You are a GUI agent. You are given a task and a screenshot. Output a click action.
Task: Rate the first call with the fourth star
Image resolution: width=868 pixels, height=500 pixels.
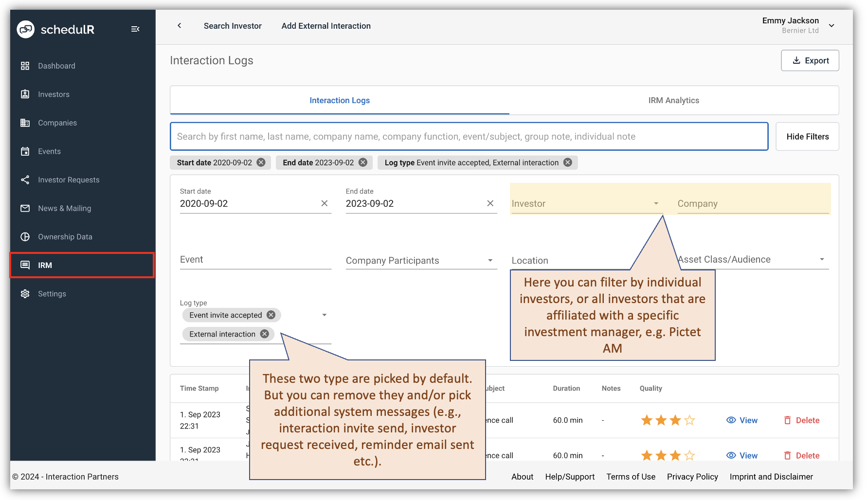coord(689,420)
